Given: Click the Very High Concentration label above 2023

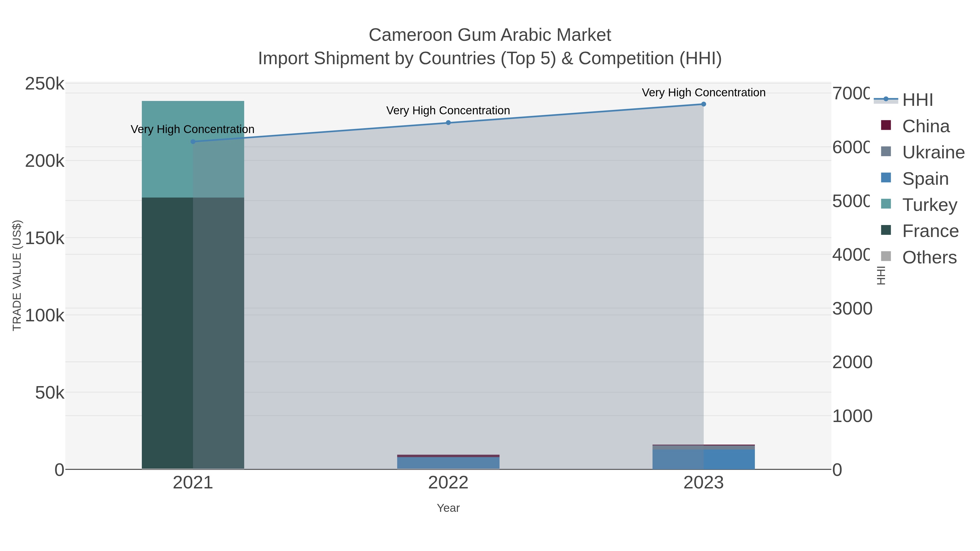Looking at the screenshot, I should [x=704, y=93].
